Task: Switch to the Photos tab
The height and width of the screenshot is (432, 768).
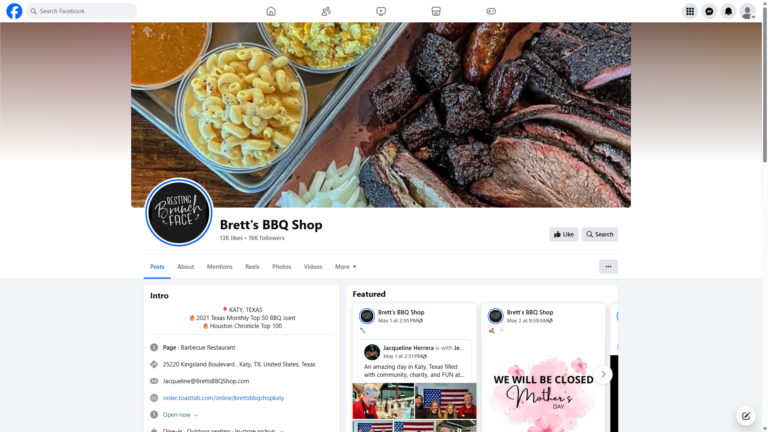Action: [x=281, y=266]
